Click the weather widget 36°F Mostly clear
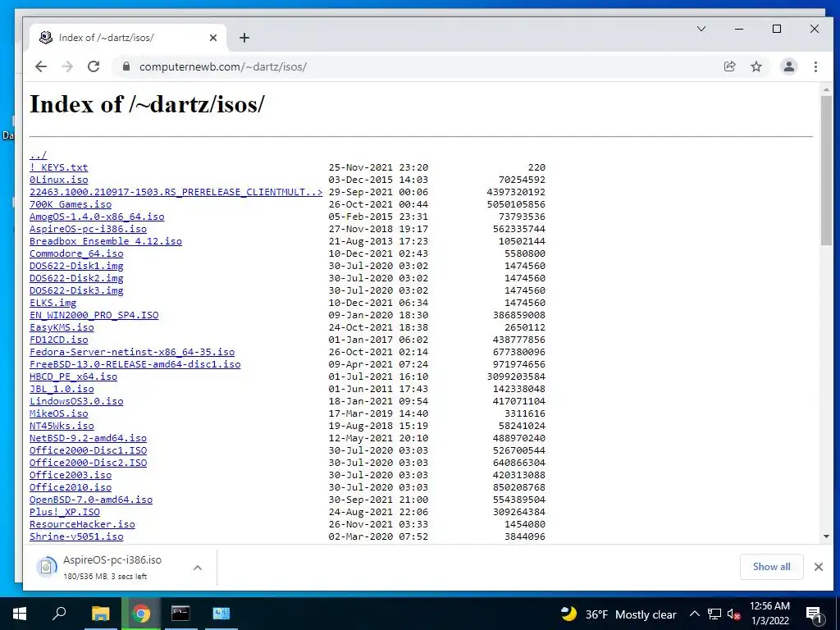This screenshot has height=630, width=840. pos(619,614)
